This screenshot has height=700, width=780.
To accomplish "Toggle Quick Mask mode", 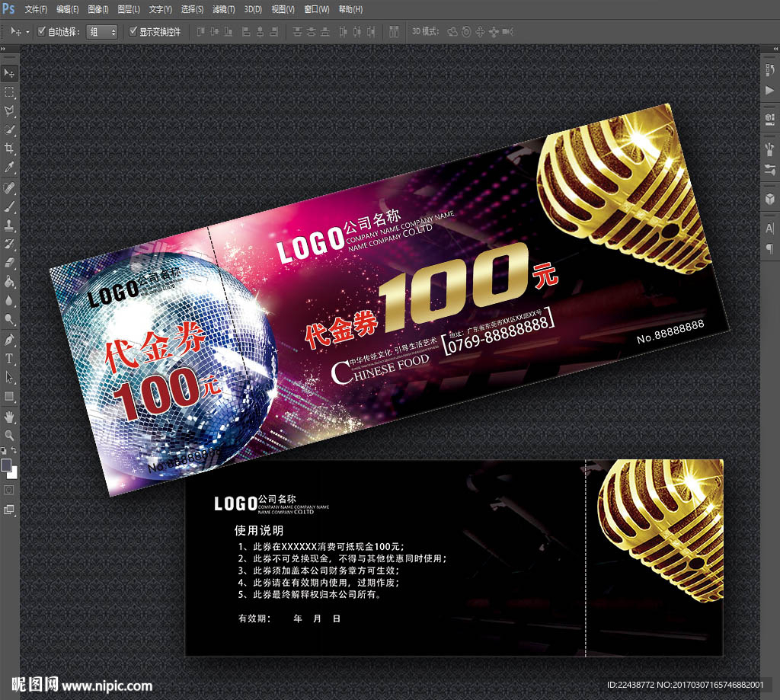I will 9,490.
